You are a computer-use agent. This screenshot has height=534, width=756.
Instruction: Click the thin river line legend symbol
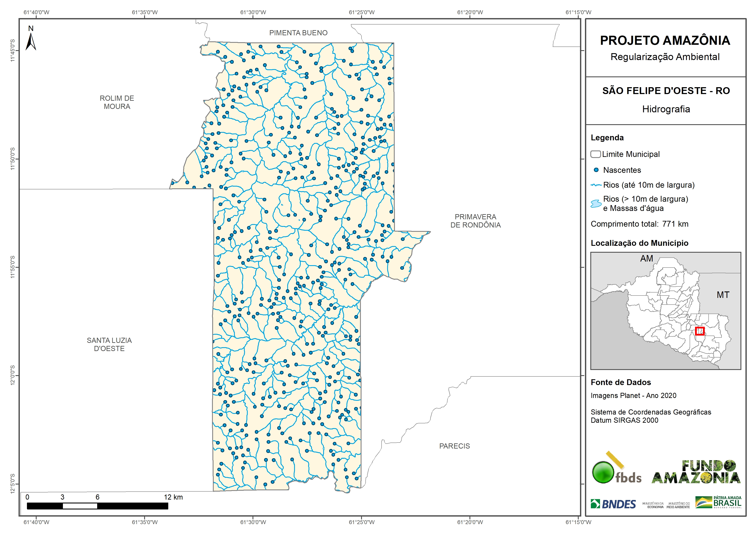596,185
